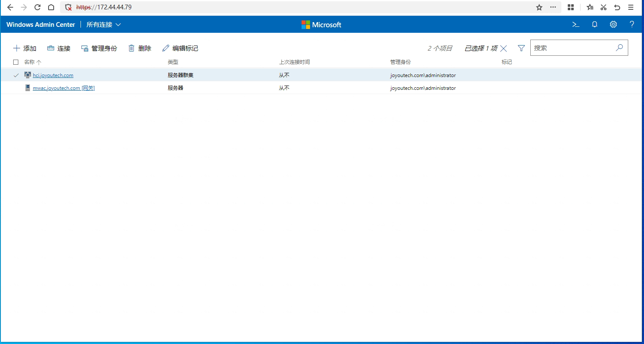Go forward with the browser forward arrow
Screen dimensions: 644x344
coord(24,7)
